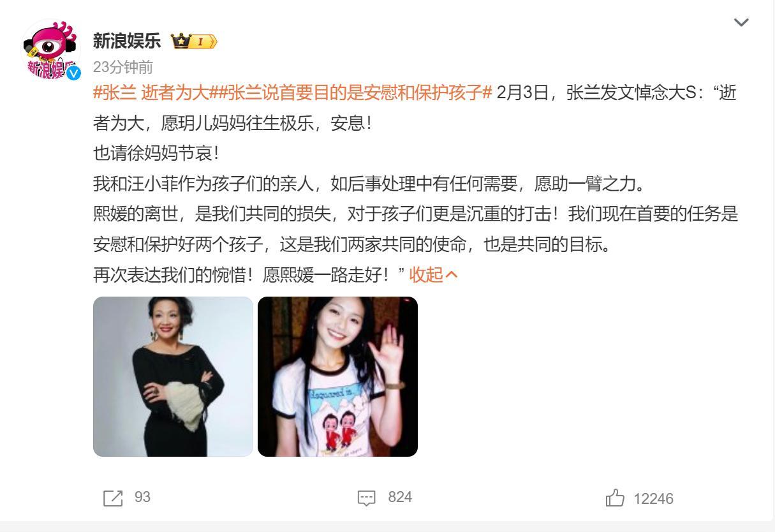The width and height of the screenshot is (775, 532).
Task: Click the repost count 93
Action: click(x=142, y=498)
